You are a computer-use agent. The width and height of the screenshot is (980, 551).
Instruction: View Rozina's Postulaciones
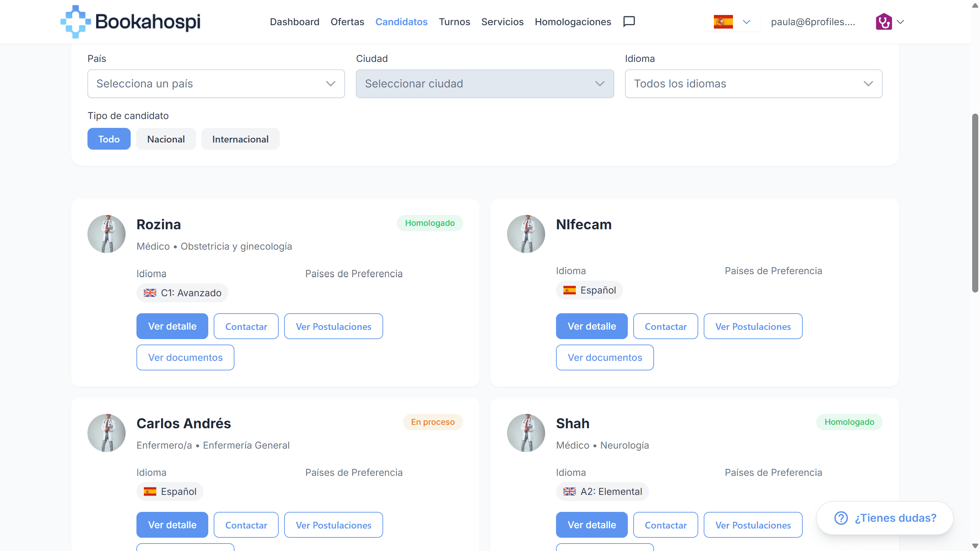pyautogui.click(x=333, y=326)
